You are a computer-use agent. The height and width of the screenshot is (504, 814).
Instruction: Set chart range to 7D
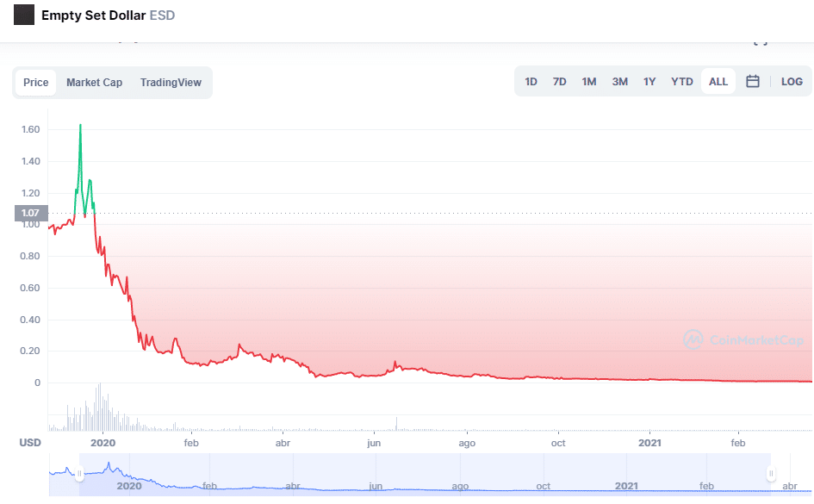tap(560, 82)
